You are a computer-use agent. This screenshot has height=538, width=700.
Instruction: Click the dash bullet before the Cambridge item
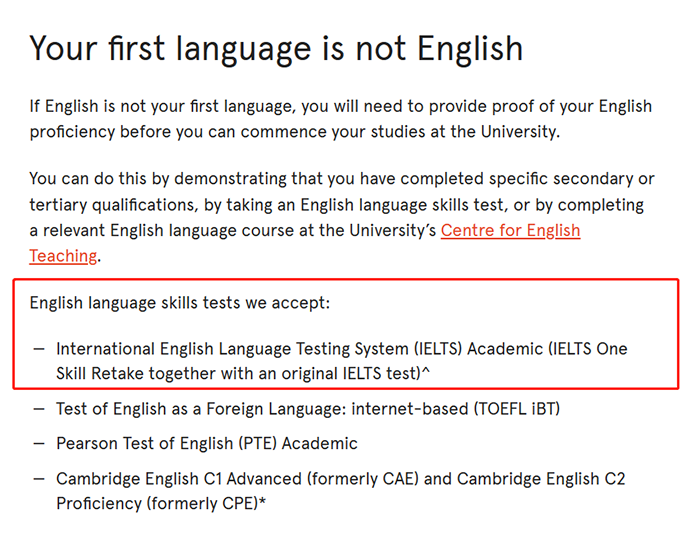pyautogui.click(x=39, y=479)
